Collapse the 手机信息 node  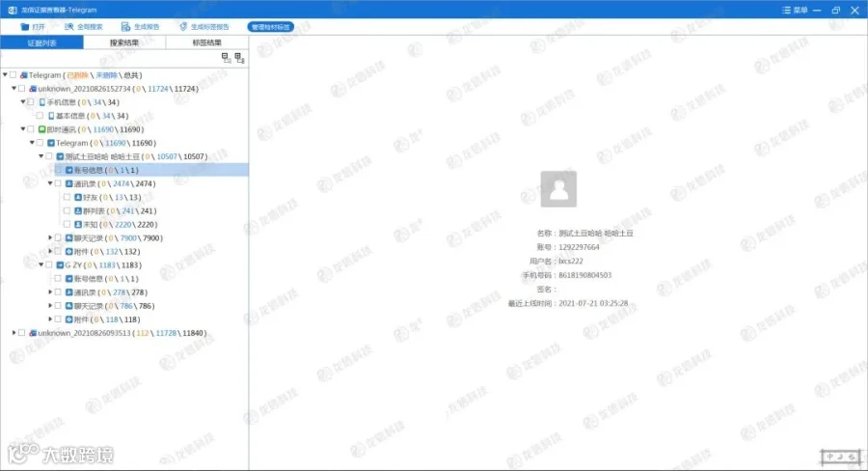[23, 102]
